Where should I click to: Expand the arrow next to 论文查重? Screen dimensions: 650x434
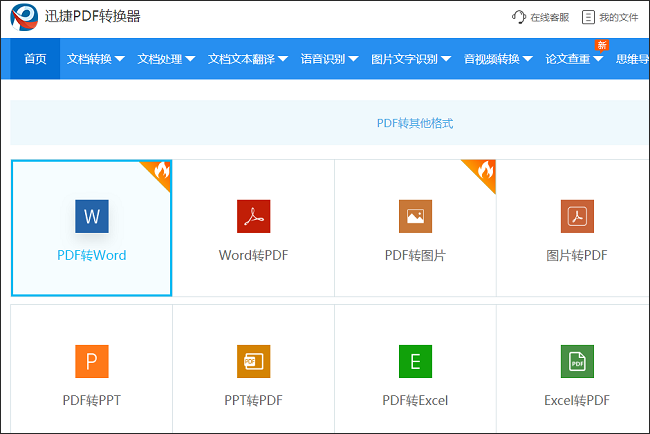598,59
